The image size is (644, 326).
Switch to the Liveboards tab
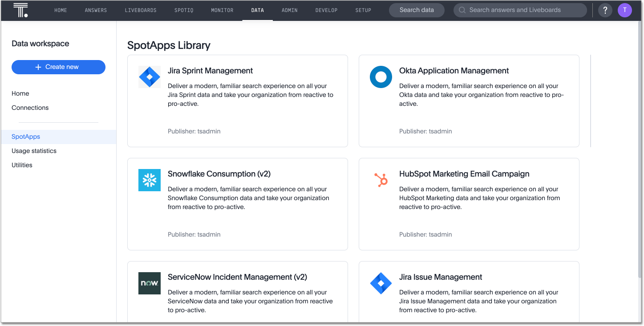tap(141, 10)
